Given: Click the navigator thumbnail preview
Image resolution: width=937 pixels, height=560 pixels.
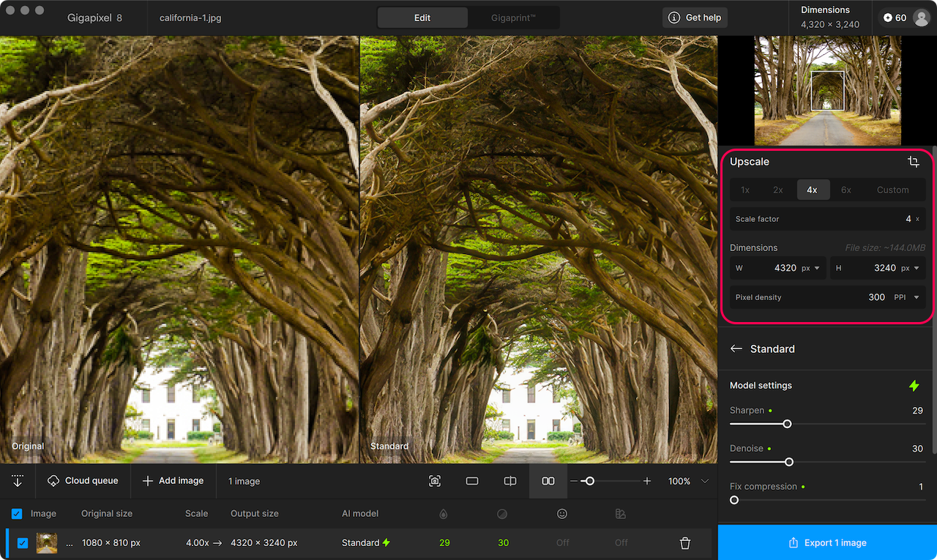Looking at the screenshot, I should point(827,91).
